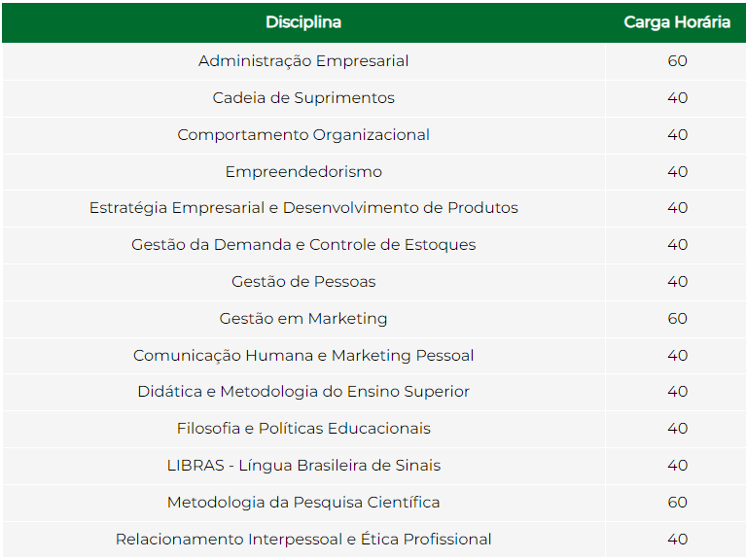Select the Administração Empresarial row
Viewport: 746px width, 560px height.
tap(373, 61)
